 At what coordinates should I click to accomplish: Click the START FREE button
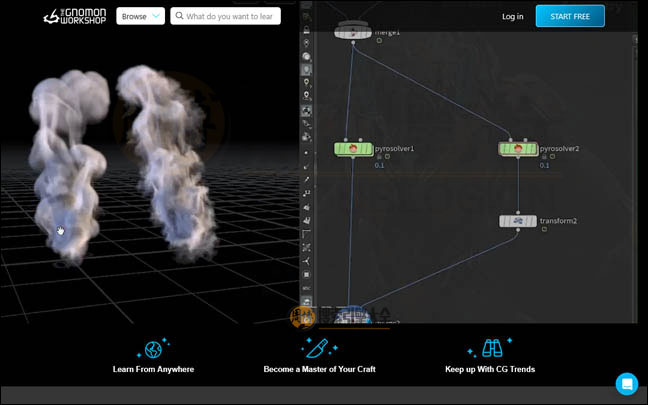(570, 16)
